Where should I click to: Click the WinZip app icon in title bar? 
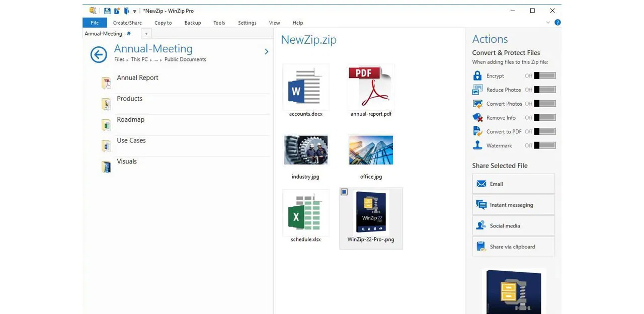click(x=93, y=11)
